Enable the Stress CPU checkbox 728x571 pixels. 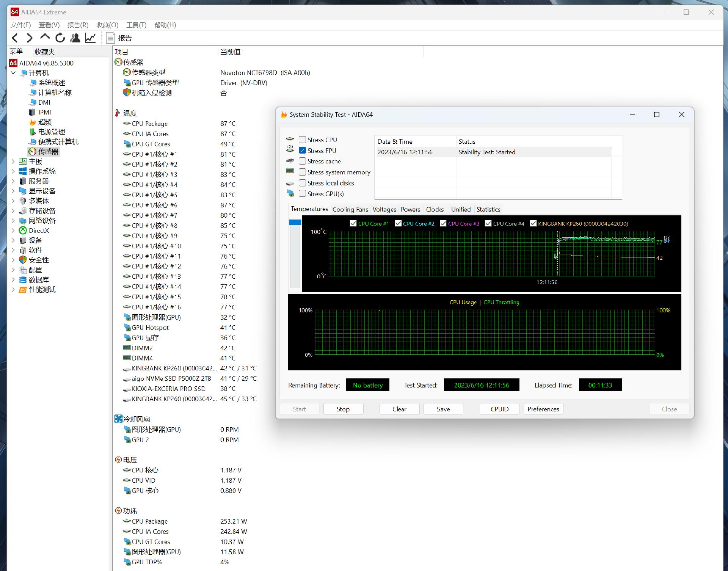click(x=302, y=140)
